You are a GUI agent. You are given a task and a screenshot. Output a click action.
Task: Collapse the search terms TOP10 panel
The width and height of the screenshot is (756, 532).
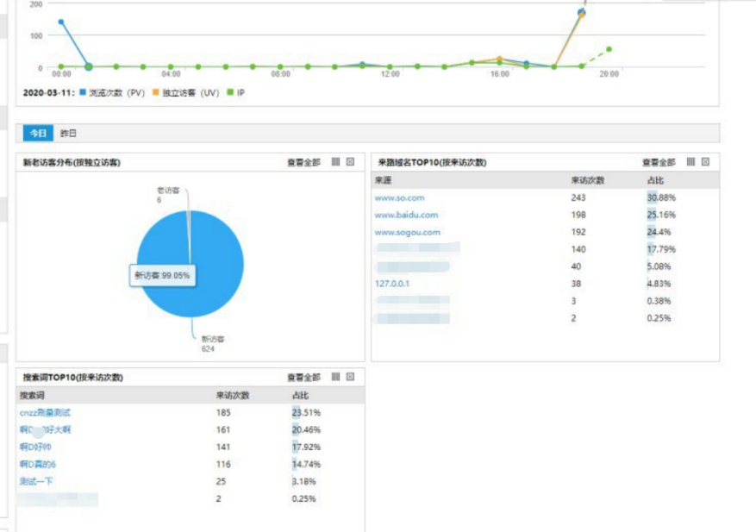[351, 377]
